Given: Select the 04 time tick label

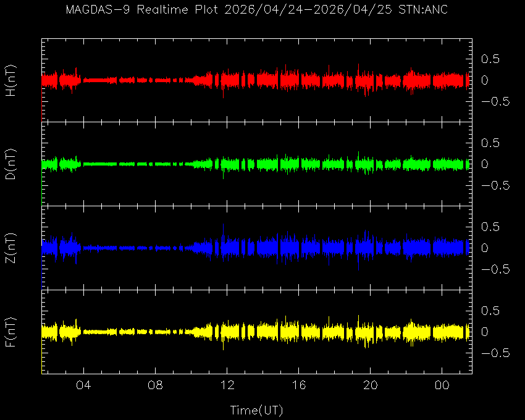Looking at the screenshot, I should [x=83, y=385].
